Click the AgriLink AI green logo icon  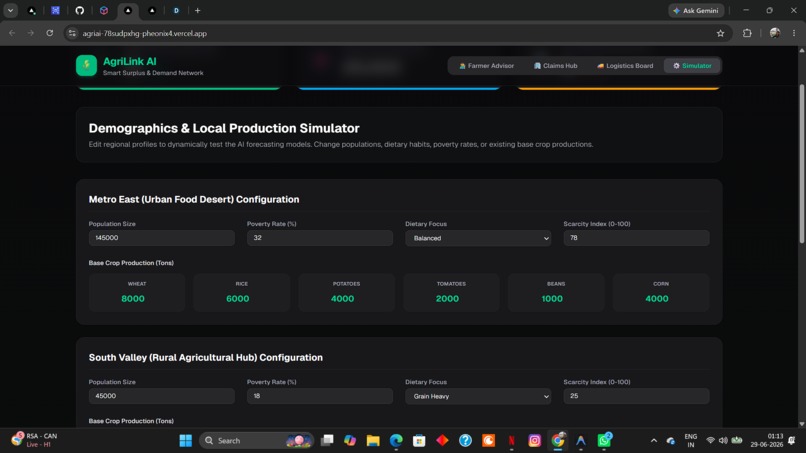(86, 66)
